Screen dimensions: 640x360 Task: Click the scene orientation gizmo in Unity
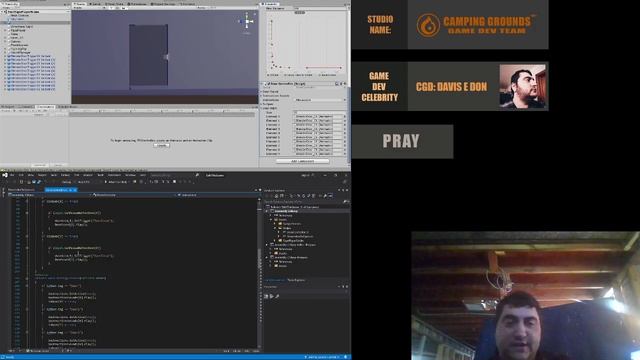pos(246,22)
